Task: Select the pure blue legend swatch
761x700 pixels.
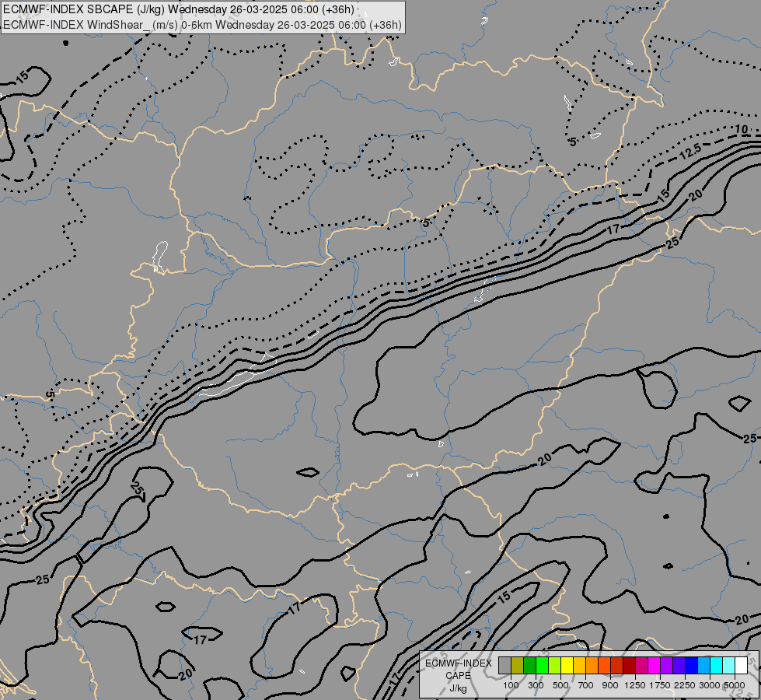Action: (x=692, y=665)
